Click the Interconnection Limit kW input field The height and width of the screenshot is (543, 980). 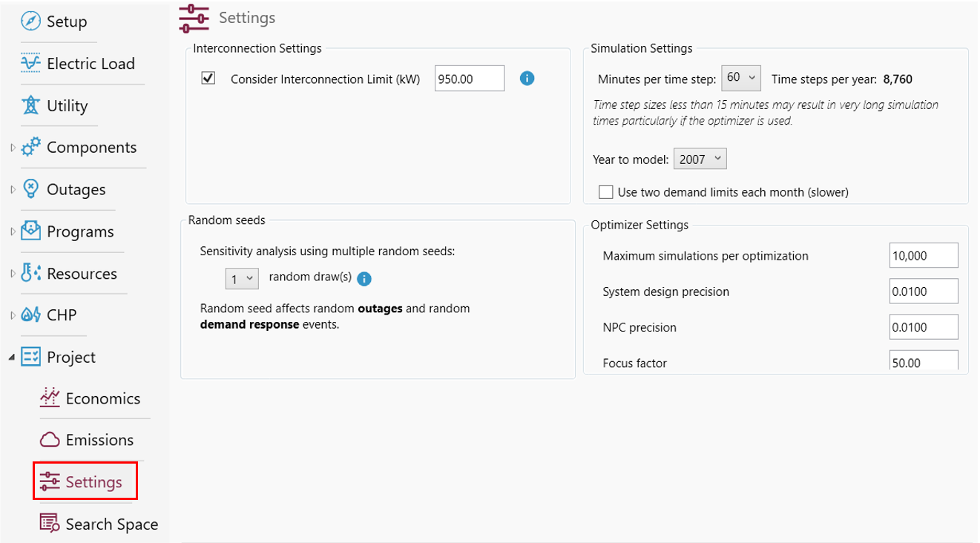point(469,79)
